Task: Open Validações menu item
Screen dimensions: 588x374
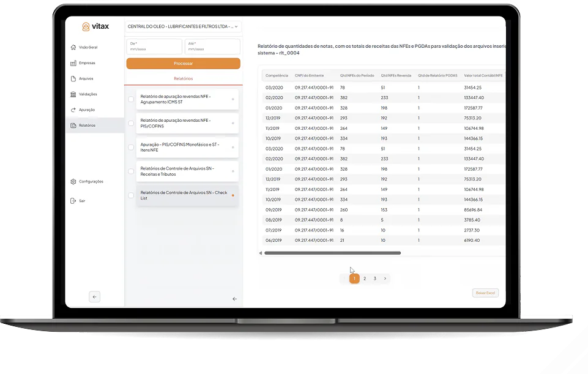Action: (x=87, y=94)
